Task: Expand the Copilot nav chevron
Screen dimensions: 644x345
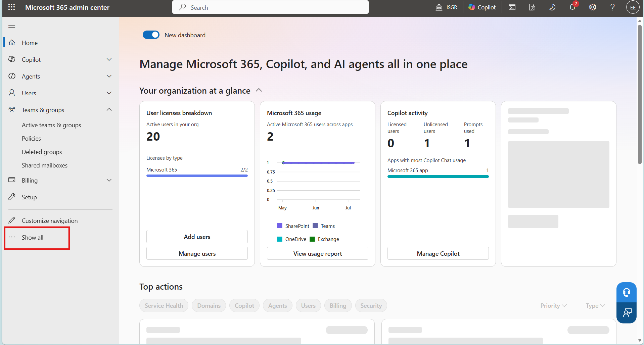Action: [109, 59]
